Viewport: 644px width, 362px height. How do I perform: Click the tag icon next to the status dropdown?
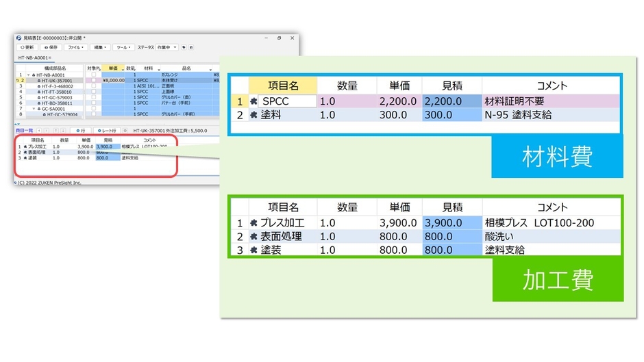[x=184, y=47]
